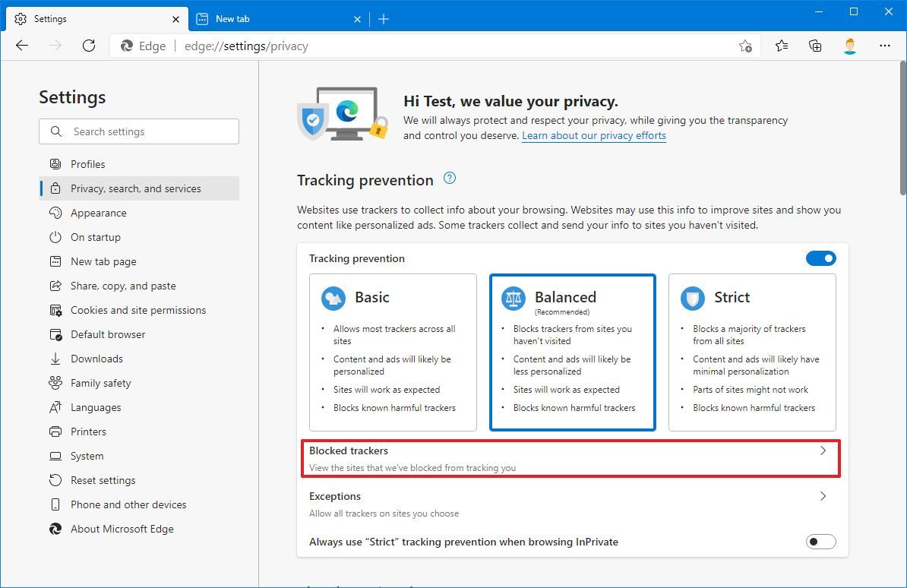Image resolution: width=907 pixels, height=588 pixels.
Task: Select Cookies and site permissions in the sidebar
Action: [138, 310]
